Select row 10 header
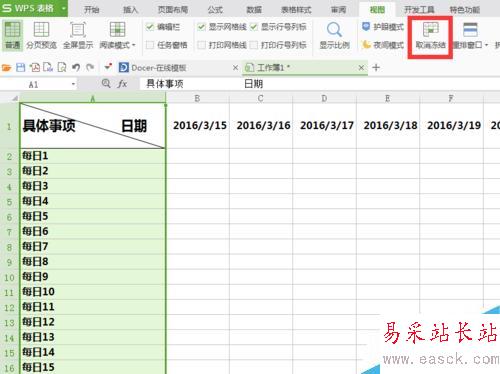 pyautogui.click(x=9, y=277)
